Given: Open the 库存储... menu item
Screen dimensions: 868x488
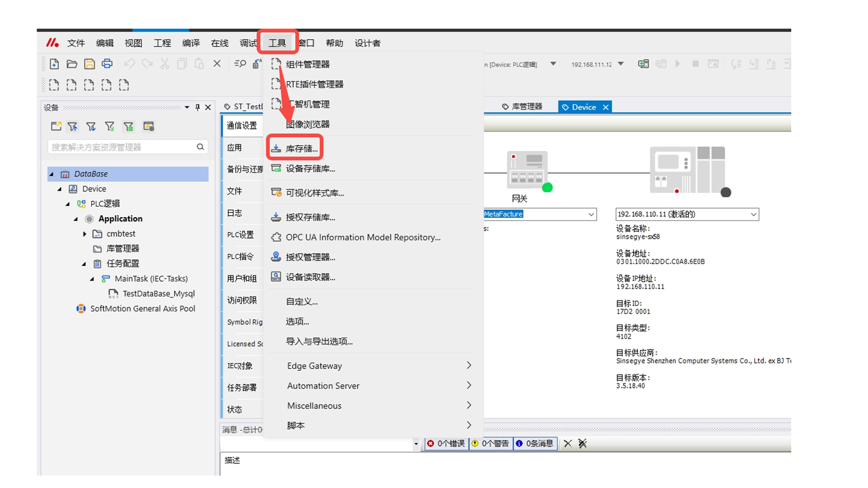Looking at the screenshot, I should point(301,148).
